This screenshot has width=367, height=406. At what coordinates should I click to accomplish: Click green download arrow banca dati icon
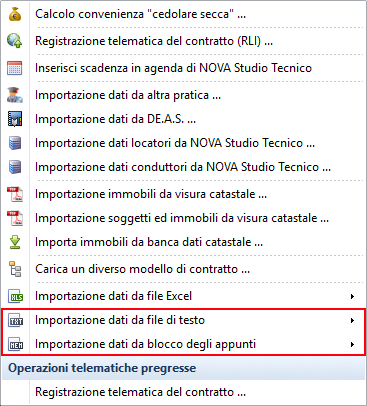pyautogui.click(x=15, y=242)
